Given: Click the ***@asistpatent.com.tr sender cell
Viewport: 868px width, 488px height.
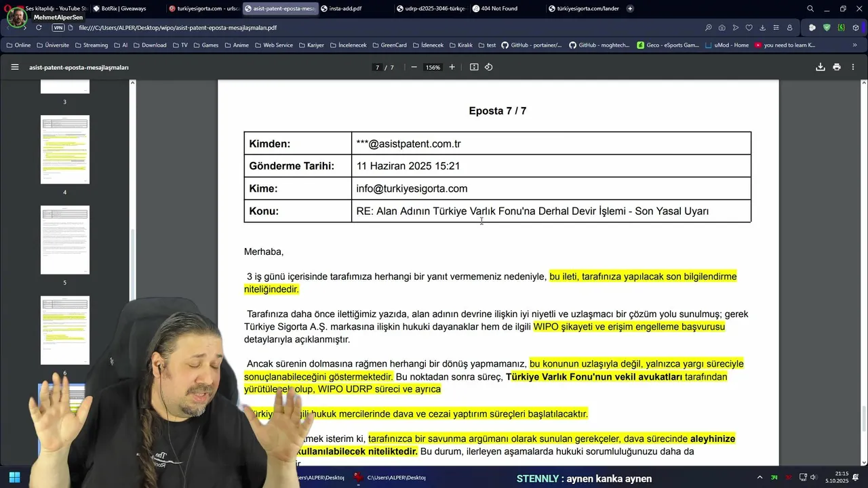Looking at the screenshot, I should tap(551, 144).
